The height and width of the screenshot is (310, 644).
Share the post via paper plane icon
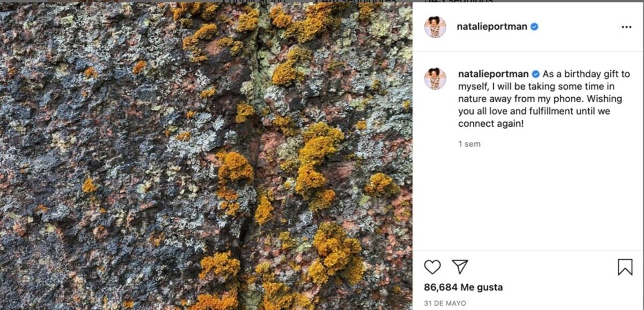[x=459, y=267]
